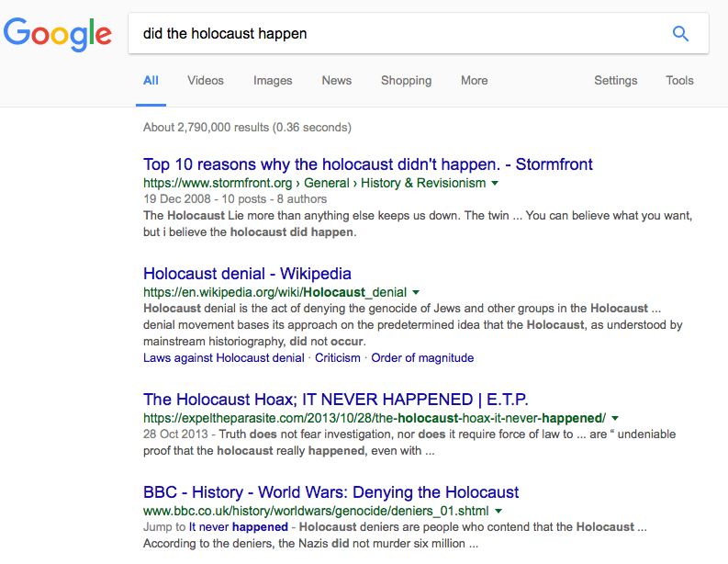728x564 pixels.
Task: Click the 'About 2,790,000 results' stats text
Action: tap(247, 128)
